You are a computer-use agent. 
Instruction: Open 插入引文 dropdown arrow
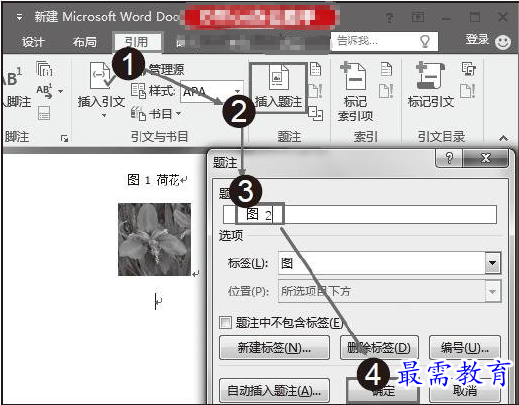[104, 115]
